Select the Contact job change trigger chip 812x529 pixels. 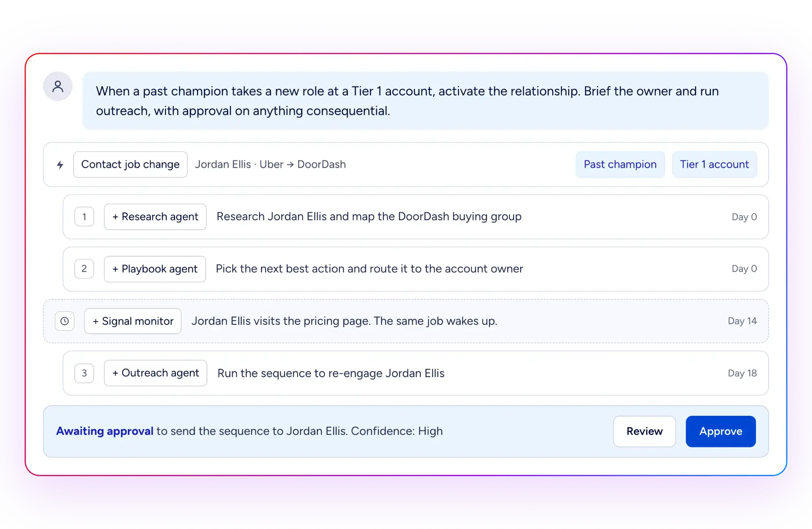point(130,164)
